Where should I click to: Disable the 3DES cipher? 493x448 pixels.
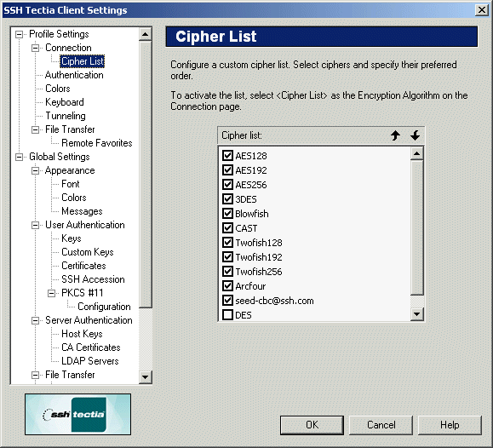tap(227, 198)
